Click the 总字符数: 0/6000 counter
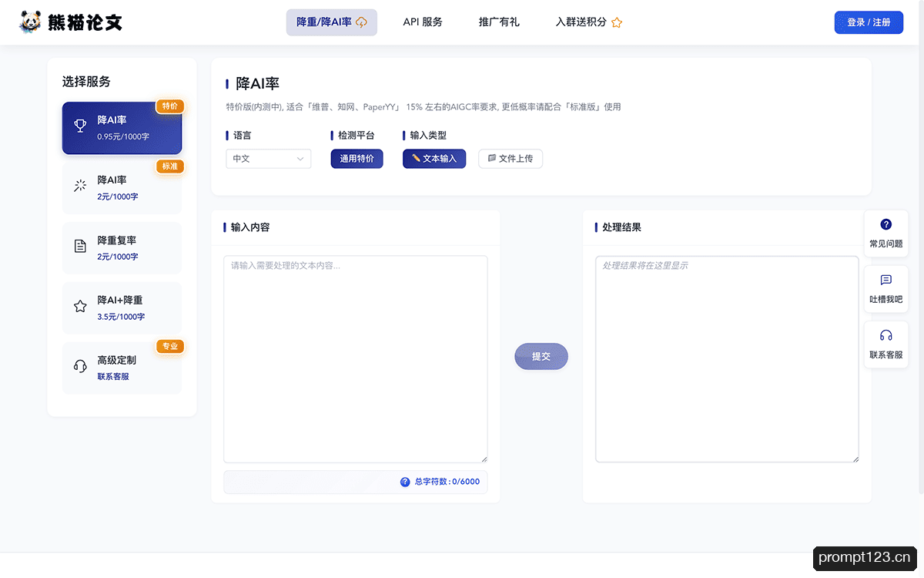This screenshot has width=924, height=578. (447, 482)
